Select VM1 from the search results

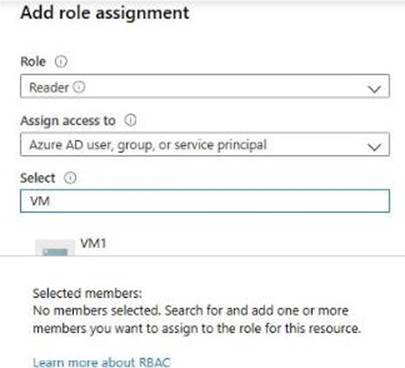coord(93,243)
